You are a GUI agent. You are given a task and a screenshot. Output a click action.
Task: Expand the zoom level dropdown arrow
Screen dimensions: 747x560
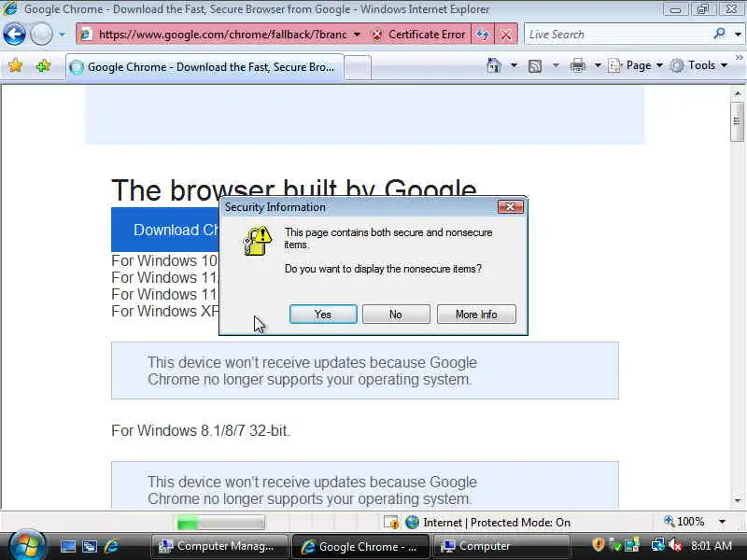coord(722,522)
